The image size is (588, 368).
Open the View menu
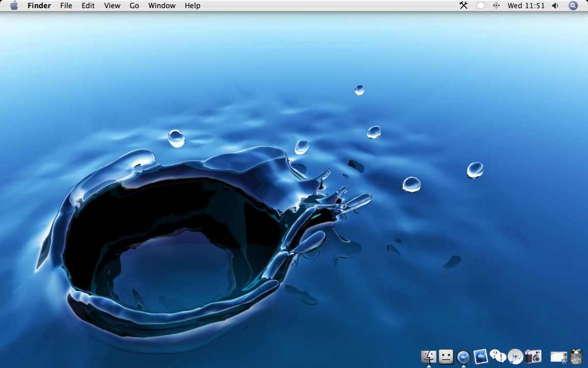pyautogui.click(x=112, y=6)
